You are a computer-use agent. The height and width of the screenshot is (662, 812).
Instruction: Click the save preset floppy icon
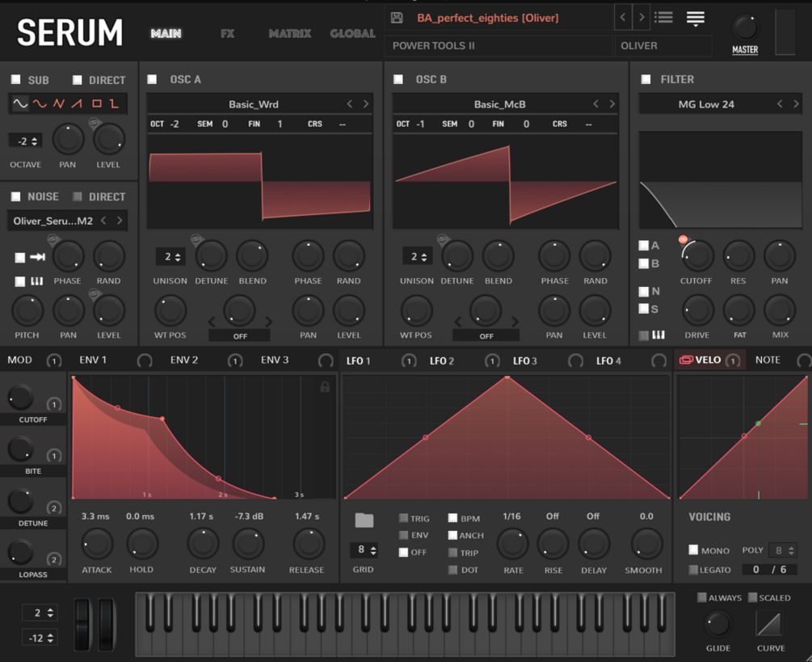397,18
